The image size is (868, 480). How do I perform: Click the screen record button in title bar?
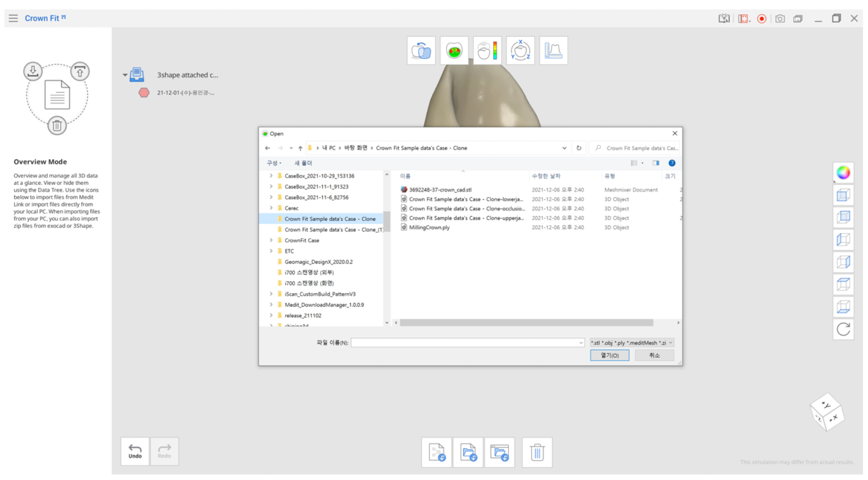point(761,19)
